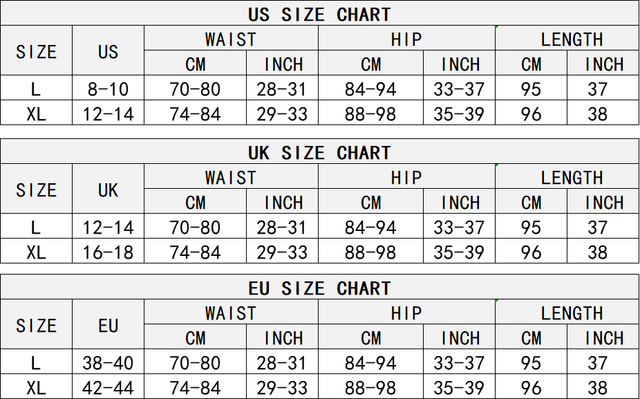Click the green marker on US LENGTH cell
Image resolution: width=640 pixels, height=399 pixels.
[497, 27]
